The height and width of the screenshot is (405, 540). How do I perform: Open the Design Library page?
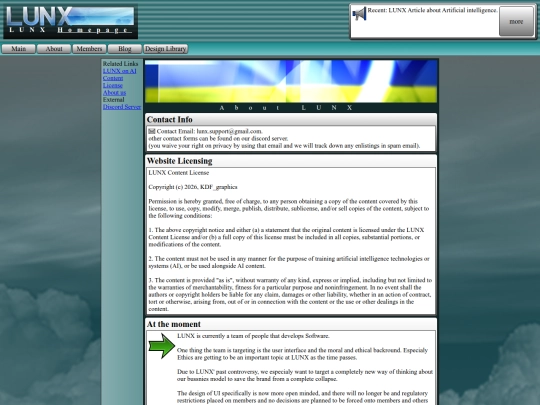click(165, 49)
